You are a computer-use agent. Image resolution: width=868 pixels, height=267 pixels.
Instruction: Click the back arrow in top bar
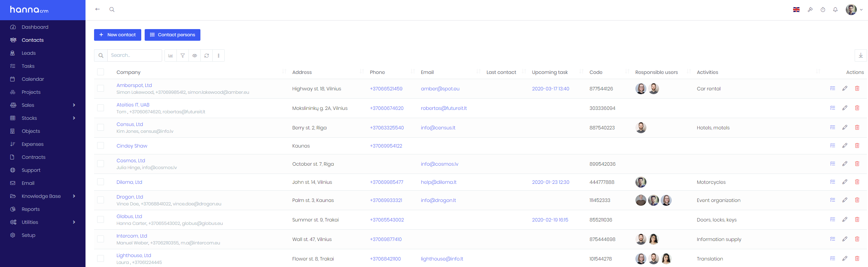pos(97,9)
